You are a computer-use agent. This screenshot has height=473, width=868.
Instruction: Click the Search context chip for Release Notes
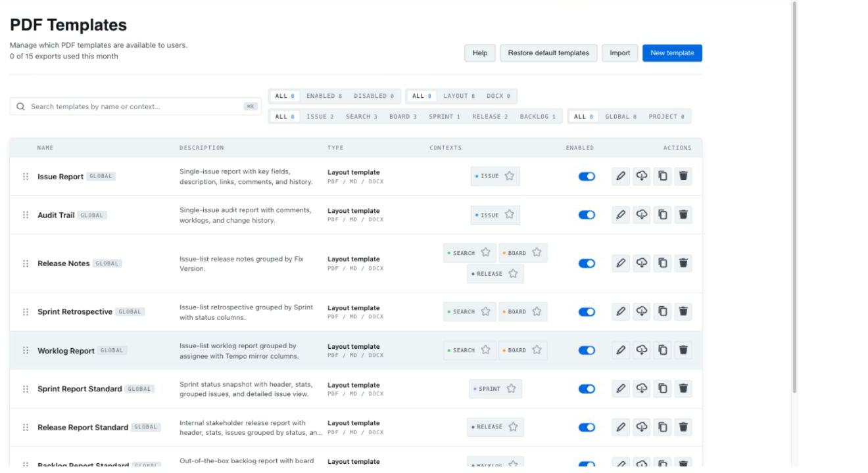point(470,253)
